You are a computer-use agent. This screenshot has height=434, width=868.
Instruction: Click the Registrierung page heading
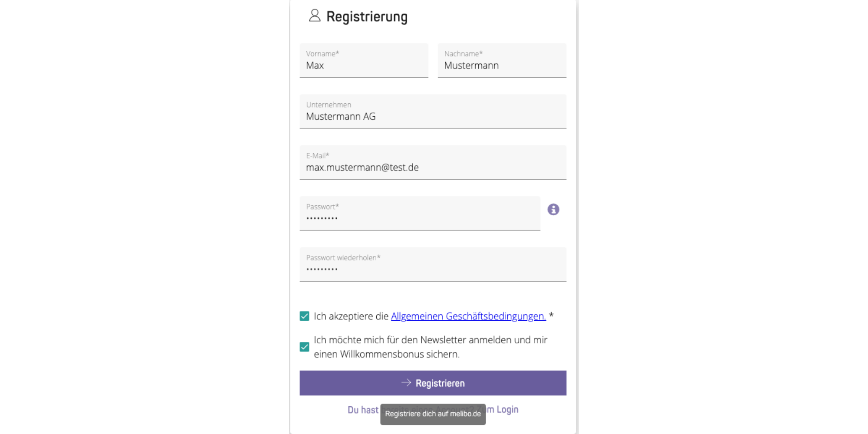point(367,16)
